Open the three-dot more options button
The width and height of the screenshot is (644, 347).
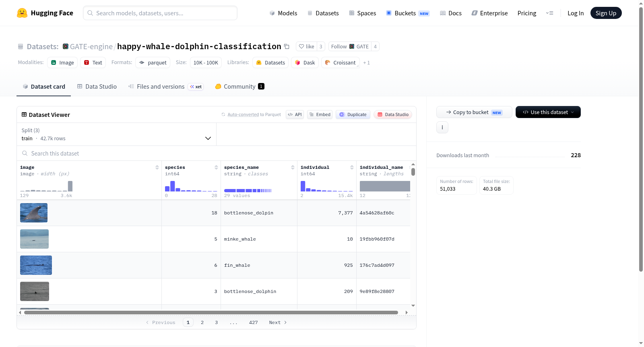point(442,127)
